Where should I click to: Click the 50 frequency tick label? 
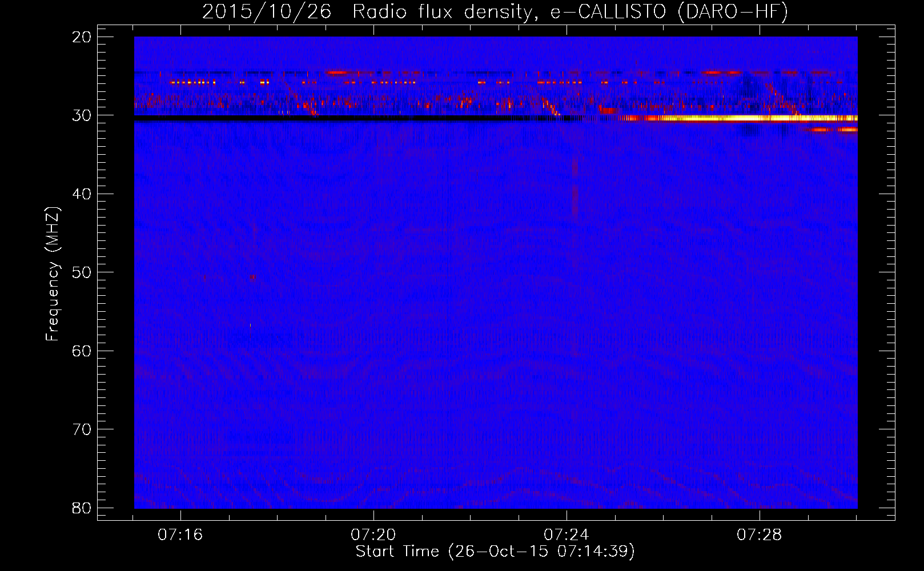point(82,272)
